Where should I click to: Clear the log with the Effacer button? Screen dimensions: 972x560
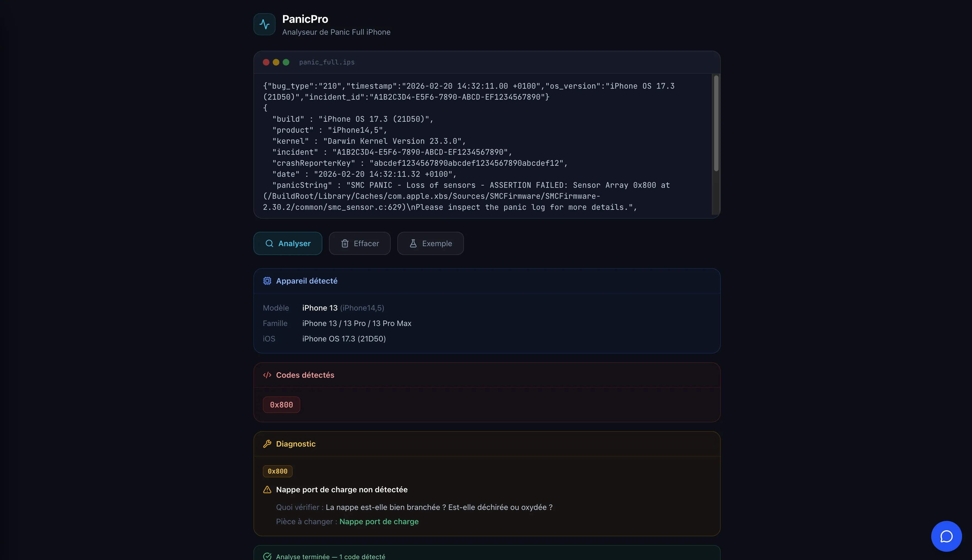[x=360, y=243]
